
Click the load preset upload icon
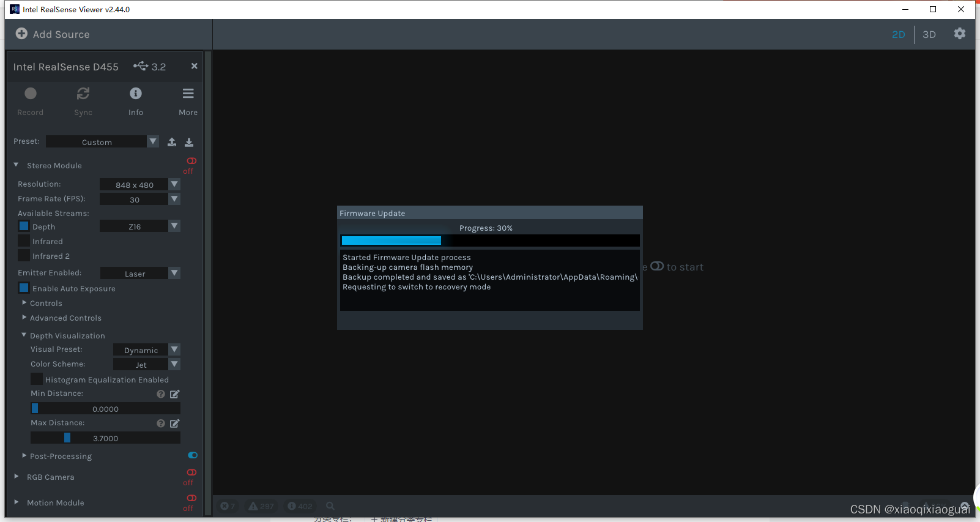172,142
